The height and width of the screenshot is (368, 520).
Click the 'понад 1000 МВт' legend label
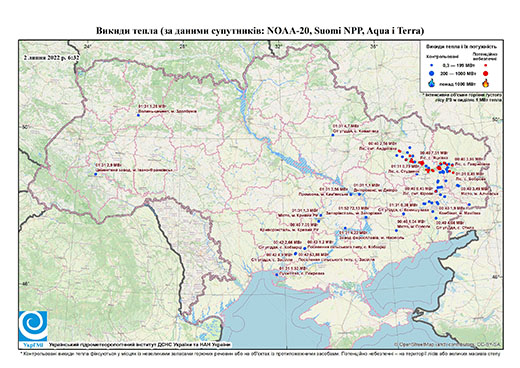pos(457,83)
